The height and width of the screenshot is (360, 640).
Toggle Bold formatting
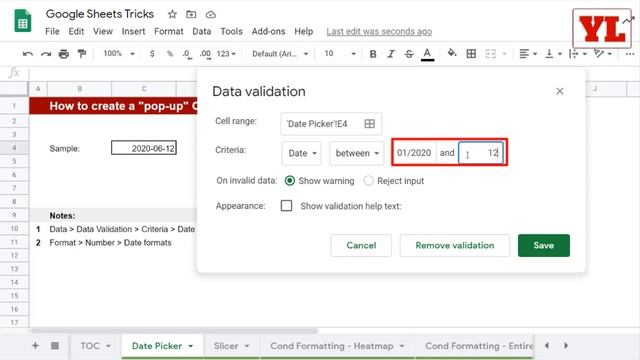click(373, 54)
